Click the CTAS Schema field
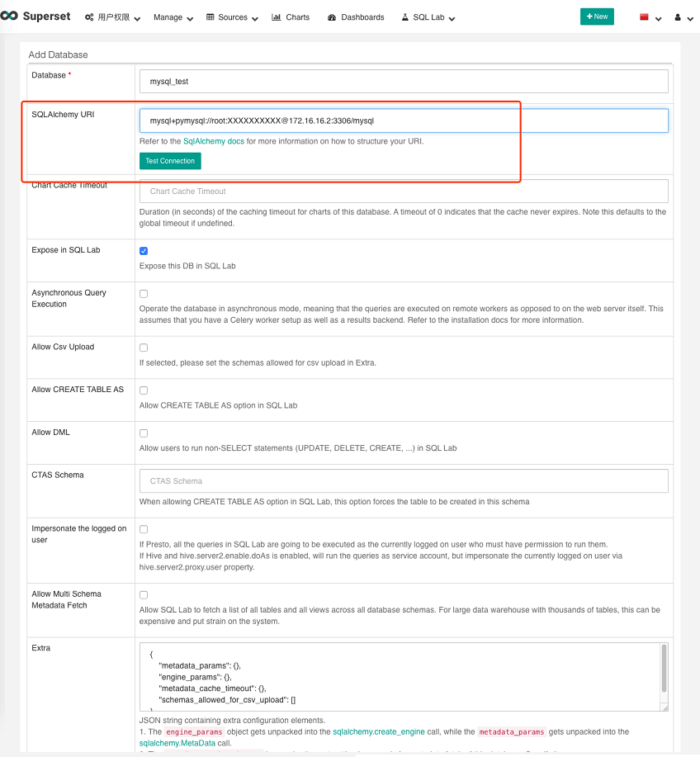This screenshot has width=700, height=757. point(404,480)
